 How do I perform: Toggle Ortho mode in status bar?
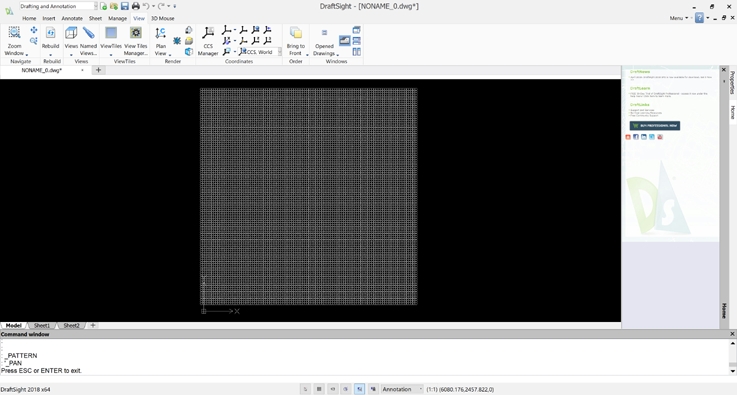pyautogui.click(x=333, y=389)
